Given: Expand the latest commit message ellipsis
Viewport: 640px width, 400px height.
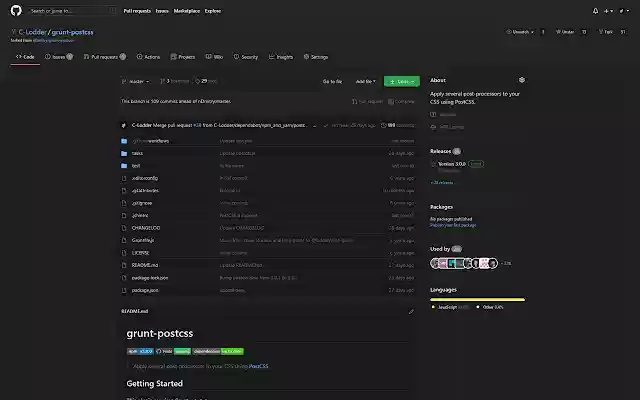Looking at the screenshot, I should [314, 125].
